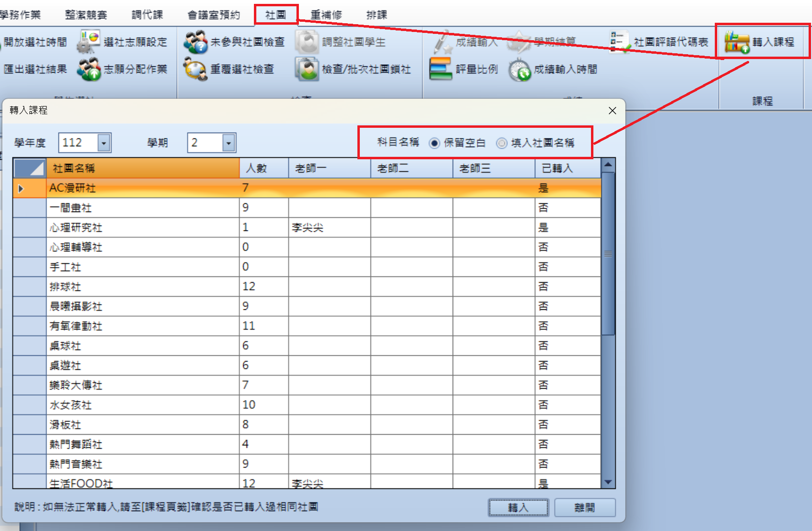This screenshot has width=812, height=531.
Task: Open 重覆選社檢查 icon
Action: 196,69
